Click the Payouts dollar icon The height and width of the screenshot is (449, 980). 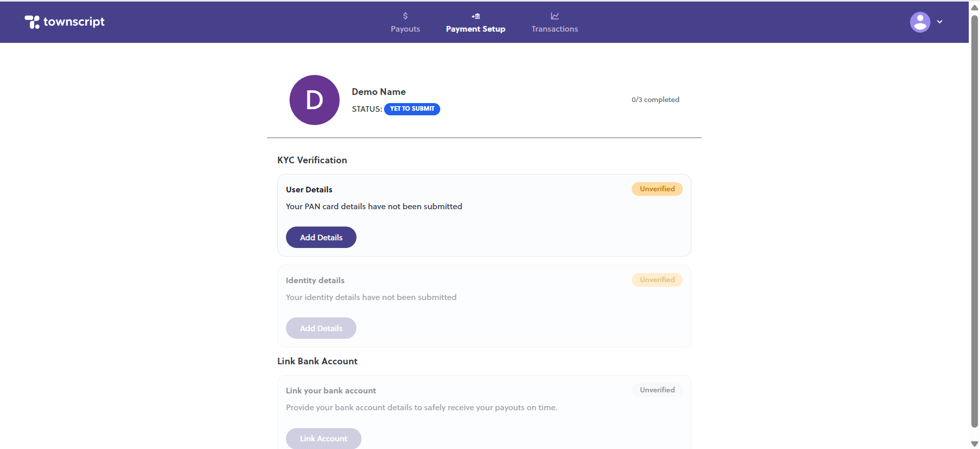click(x=405, y=16)
